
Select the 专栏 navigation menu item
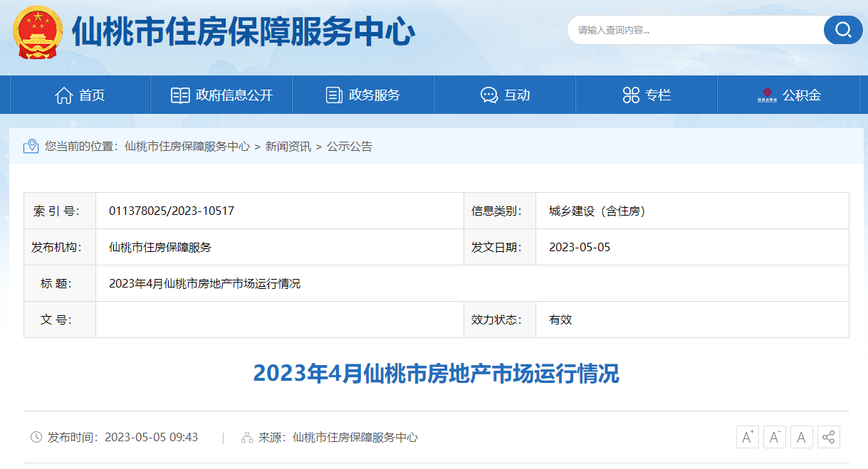(x=646, y=94)
